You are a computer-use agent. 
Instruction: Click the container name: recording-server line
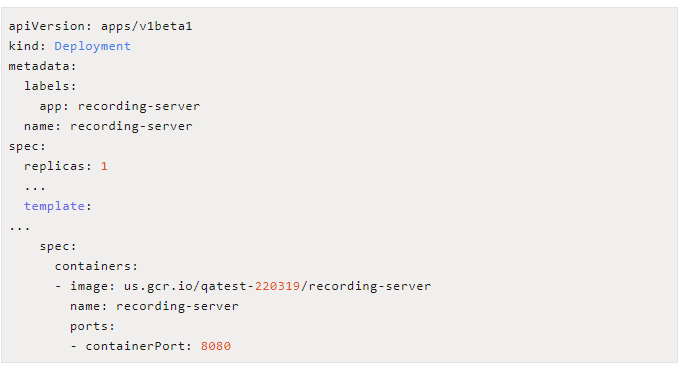tap(154, 306)
